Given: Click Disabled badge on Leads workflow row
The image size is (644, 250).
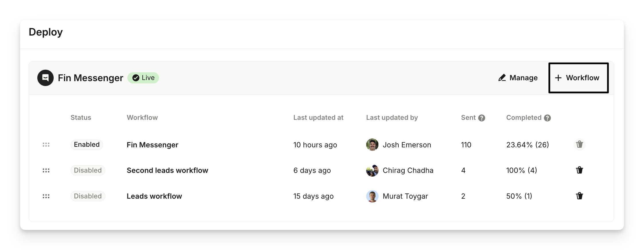Looking at the screenshot, I should [x=88, y=196].
